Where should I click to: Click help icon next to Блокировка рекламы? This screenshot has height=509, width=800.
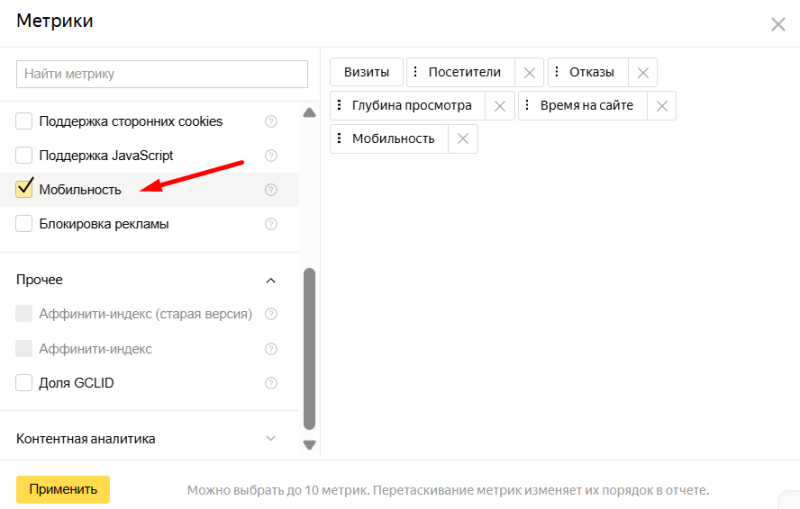[271, 224]
